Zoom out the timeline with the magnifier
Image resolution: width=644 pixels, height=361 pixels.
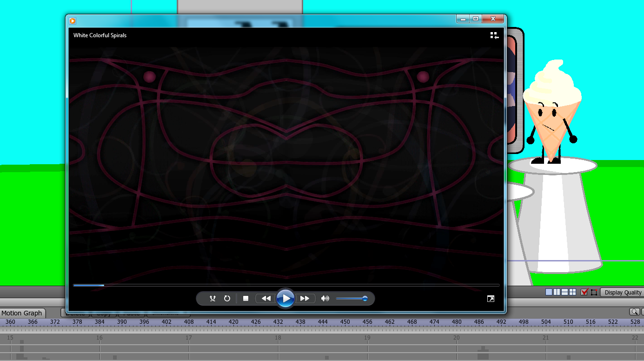tap(634, 312)
